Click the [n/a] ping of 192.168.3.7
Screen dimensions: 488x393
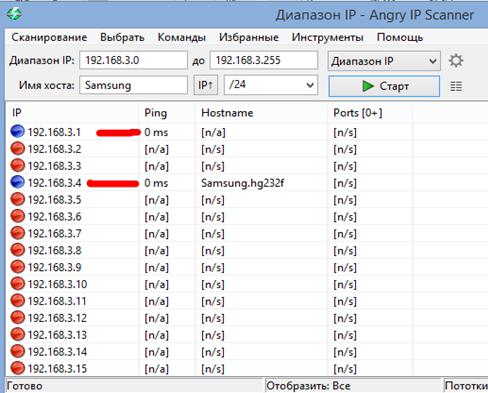156,234
